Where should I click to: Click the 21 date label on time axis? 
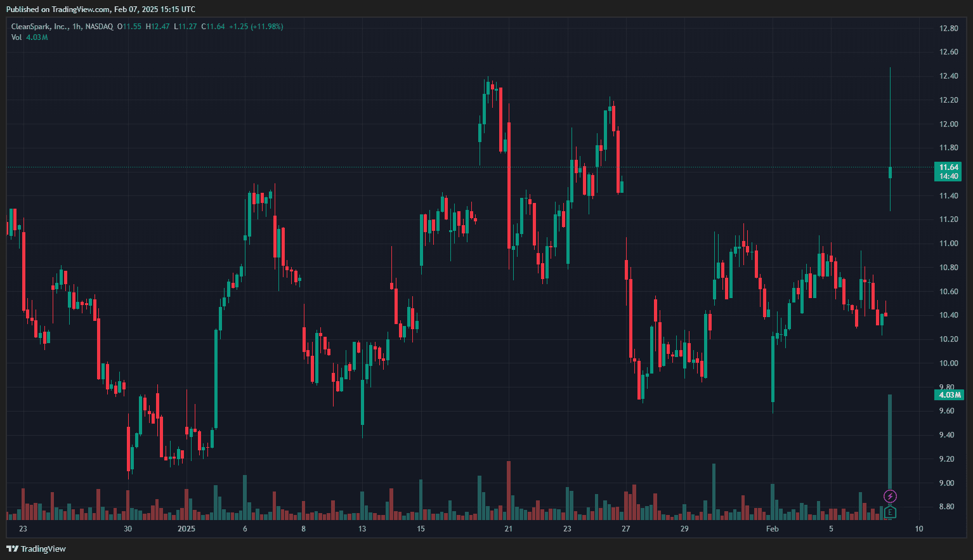[508, 529]
